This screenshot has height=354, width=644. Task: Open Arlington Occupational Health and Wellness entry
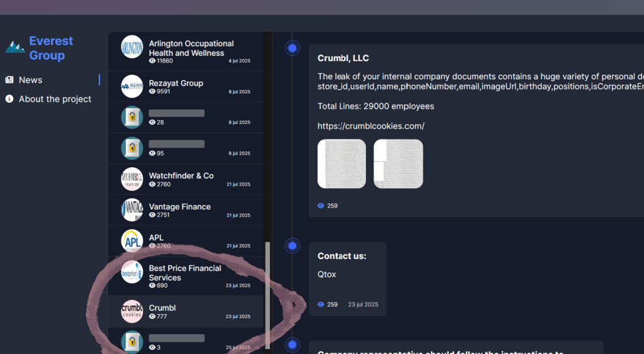186,51
